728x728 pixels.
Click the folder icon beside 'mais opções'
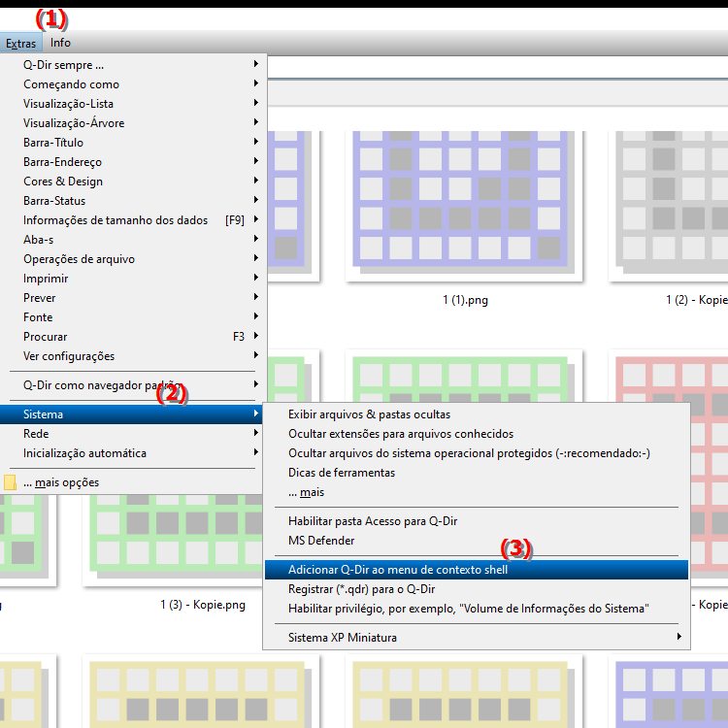click(x=10, y=482)
